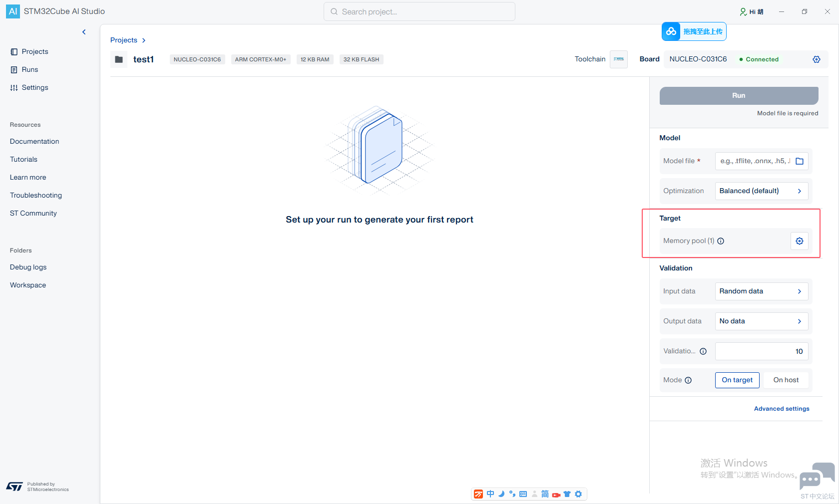
Task: Open the IME soft keyboard icon
Action: pos(523,494)
